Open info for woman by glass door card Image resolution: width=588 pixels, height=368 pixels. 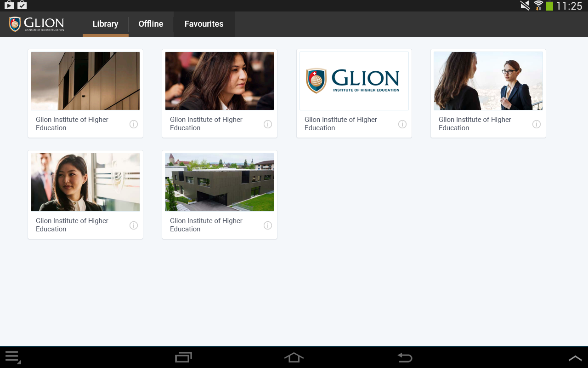point(134,225)
